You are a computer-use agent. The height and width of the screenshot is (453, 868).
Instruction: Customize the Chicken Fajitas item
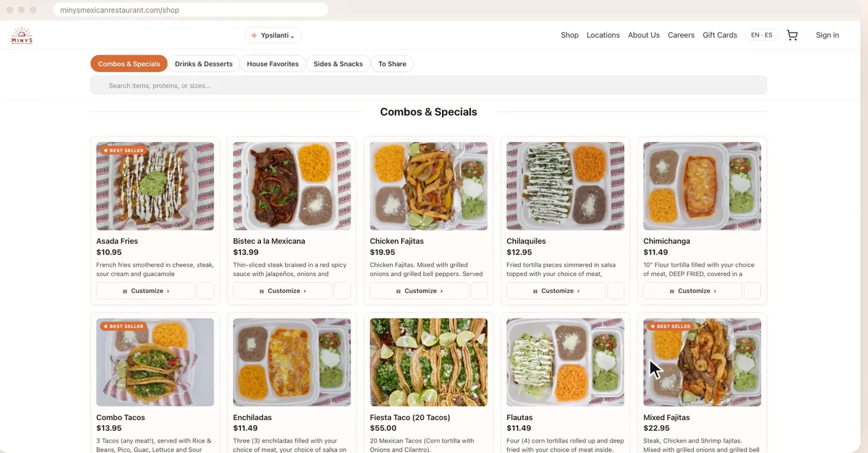pyautogui.click(x=419, y=291)
